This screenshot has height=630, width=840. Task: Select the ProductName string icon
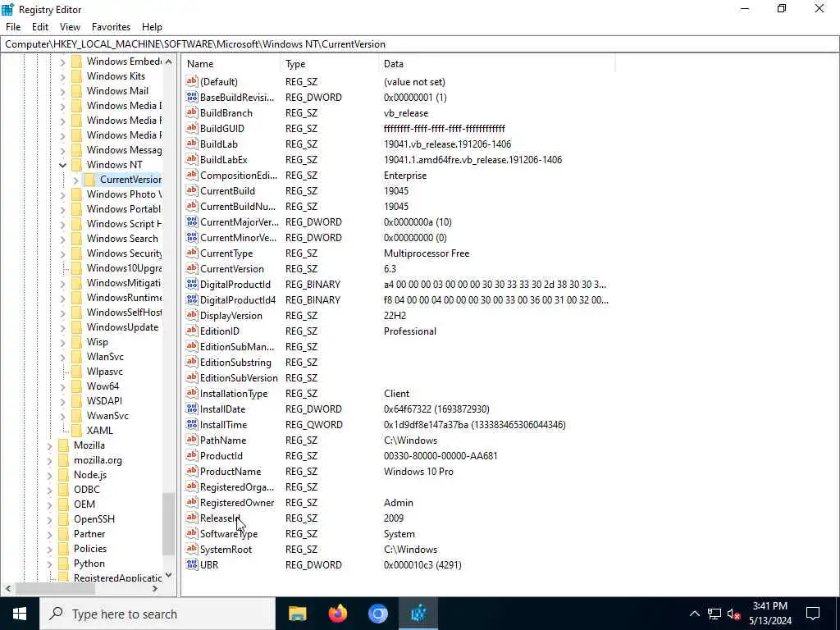(192, 471)
